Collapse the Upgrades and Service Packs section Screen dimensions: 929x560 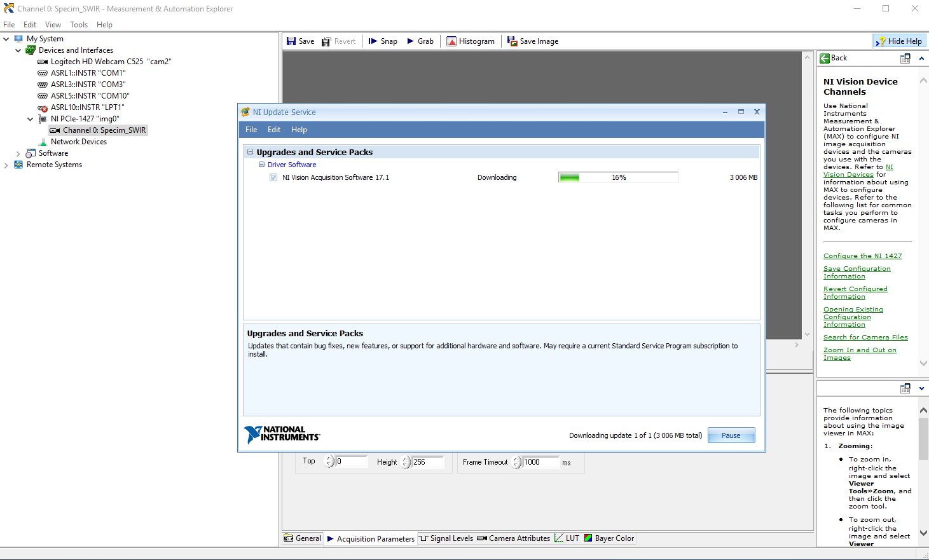250,153
